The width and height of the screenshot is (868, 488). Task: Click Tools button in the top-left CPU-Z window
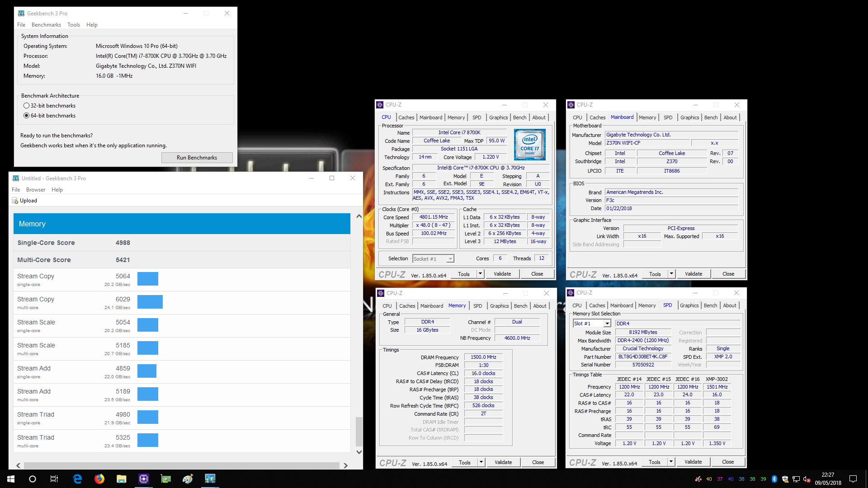tap(464, 274)
